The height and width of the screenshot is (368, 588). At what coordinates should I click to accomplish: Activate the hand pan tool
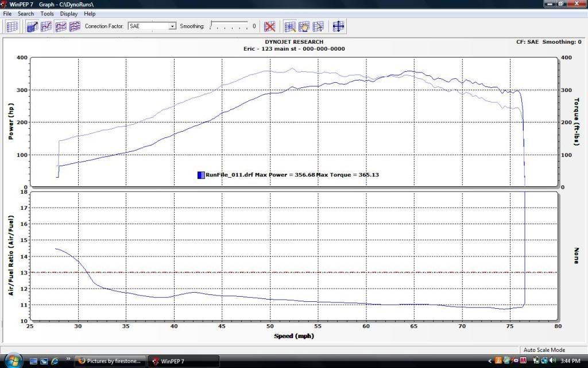click(x=304, y=26)
